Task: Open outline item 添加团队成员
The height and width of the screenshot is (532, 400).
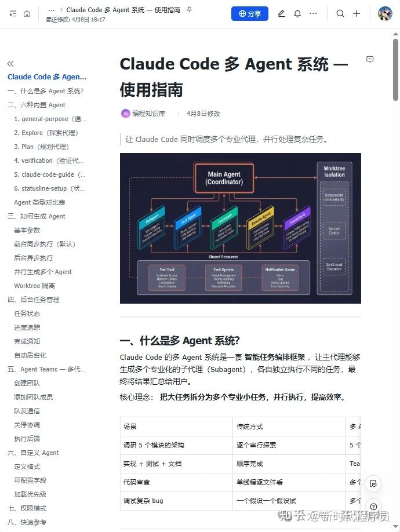Action: tap(33, 397)
